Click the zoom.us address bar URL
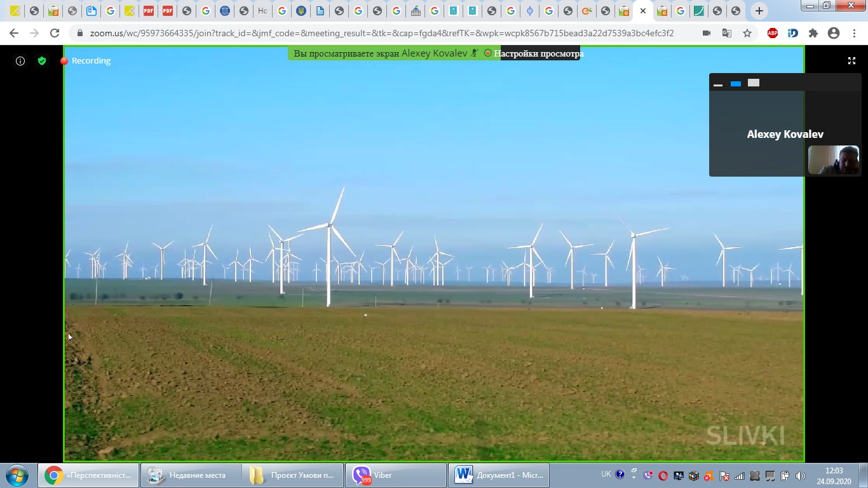The image size is (868, 488). point(381,33)
